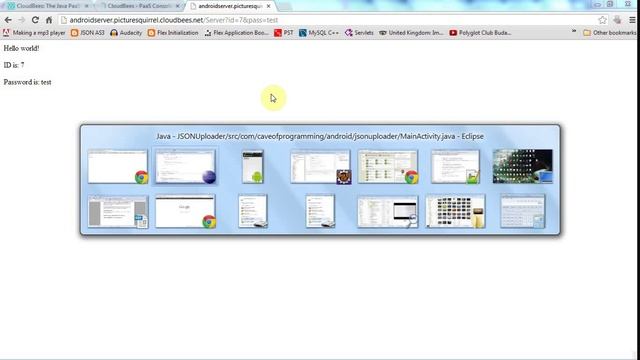Open the Other bookmarks folder
Viewport: 640px width, 360px height.
(x=609, y=33)
